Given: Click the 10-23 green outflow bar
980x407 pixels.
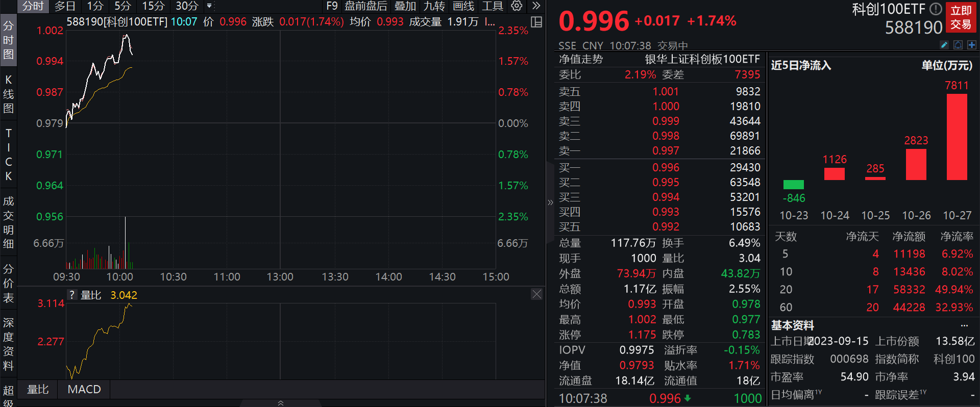Looking at the screenshot, I should click(794, 185).
